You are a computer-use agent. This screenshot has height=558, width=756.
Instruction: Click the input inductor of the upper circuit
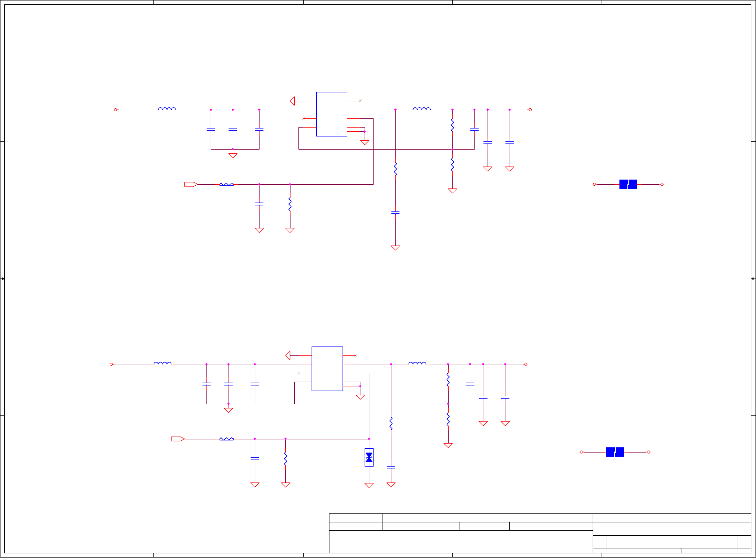tap(167, 108)
